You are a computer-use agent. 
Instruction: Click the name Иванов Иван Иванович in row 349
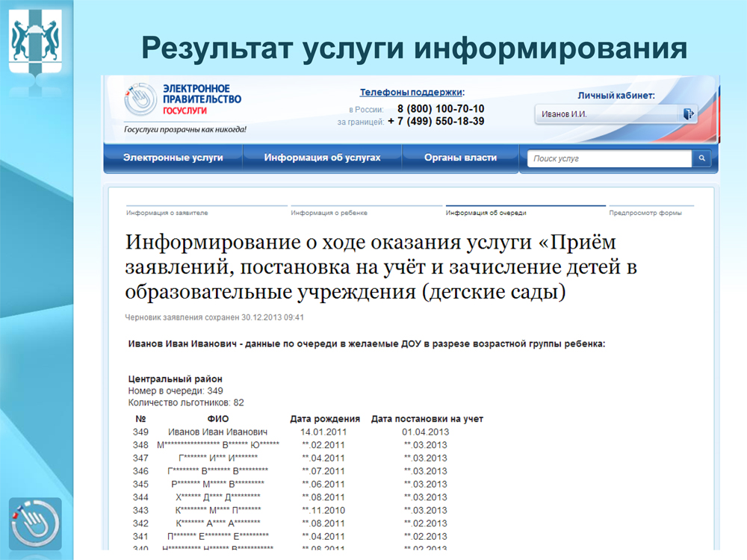coord(217,432)
